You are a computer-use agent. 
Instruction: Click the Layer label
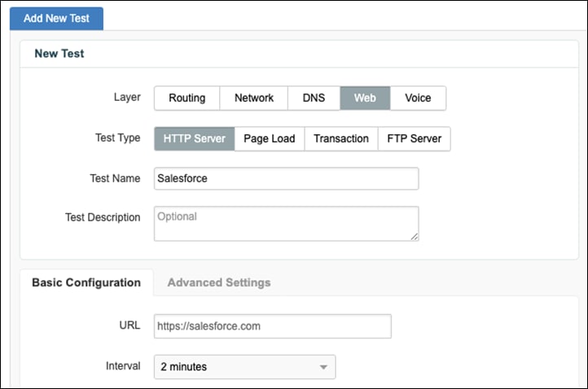tap(127, 97)
